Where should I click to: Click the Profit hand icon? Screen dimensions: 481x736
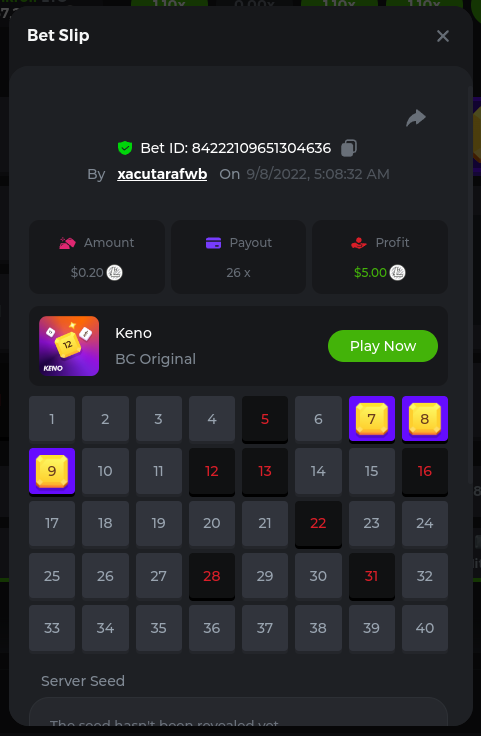tap(359, 243)
